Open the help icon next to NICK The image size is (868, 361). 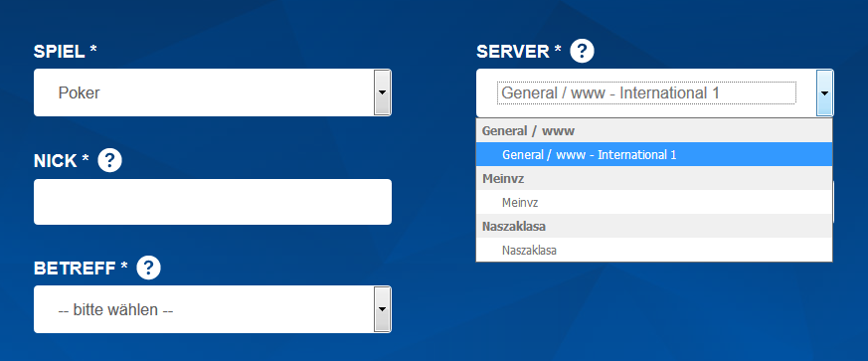[x=109, y=160]
